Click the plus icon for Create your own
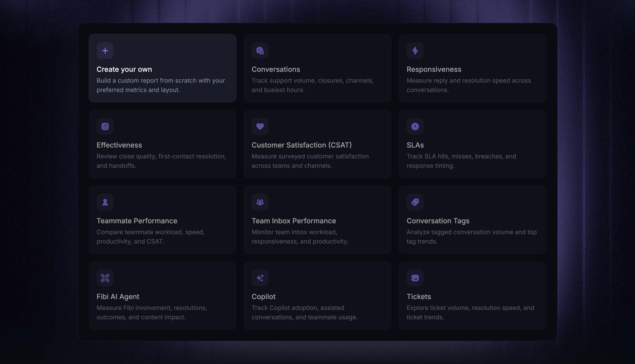Viewport: 635px width, 364px height. (105, 51)
